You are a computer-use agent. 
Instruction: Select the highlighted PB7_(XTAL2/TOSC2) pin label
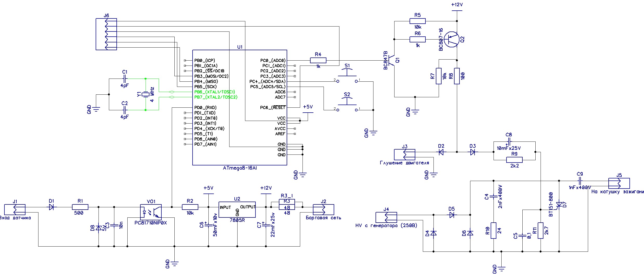(x=216, y=97)
